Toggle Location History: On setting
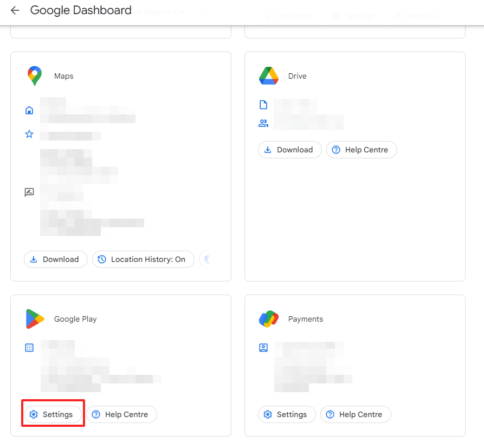 pos(143,259)
